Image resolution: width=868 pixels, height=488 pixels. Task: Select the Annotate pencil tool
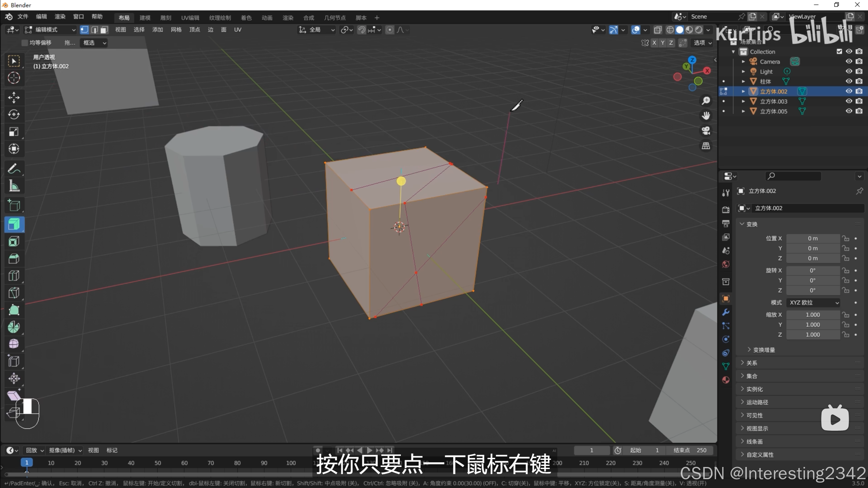click(x=14, y=168)
